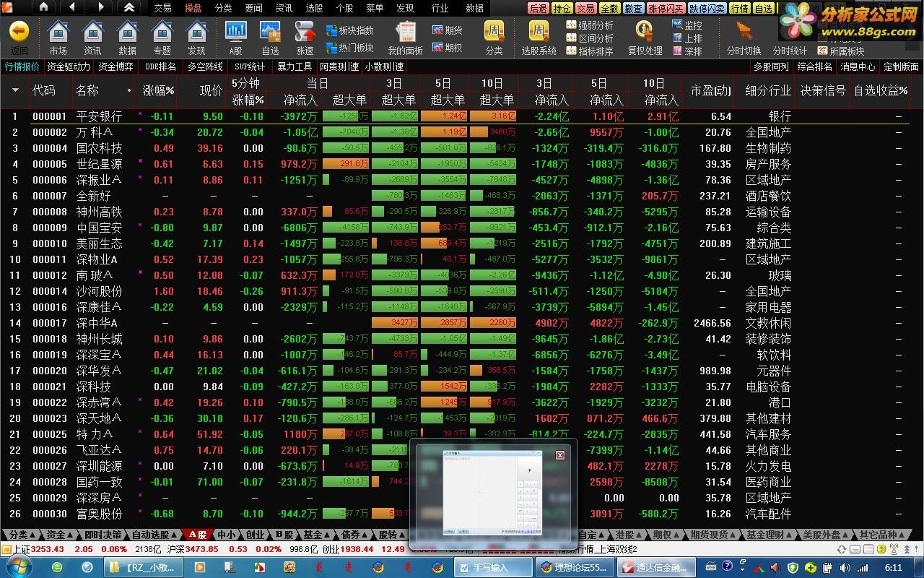The width and height of the screenshot is (924, 578).
Task: Switch to the 资金驱动力 tab
Action: [x=69, y=66]
